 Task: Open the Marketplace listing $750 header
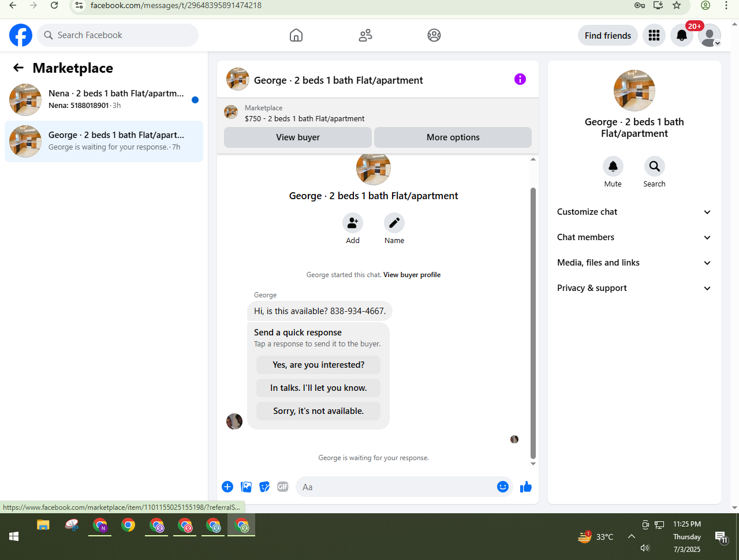(378, 113)
